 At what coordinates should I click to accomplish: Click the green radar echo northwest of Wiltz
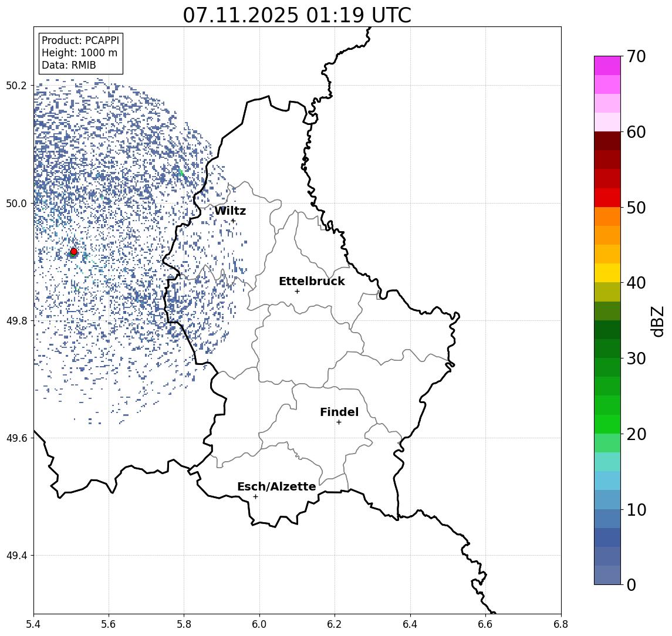point(181,172)
